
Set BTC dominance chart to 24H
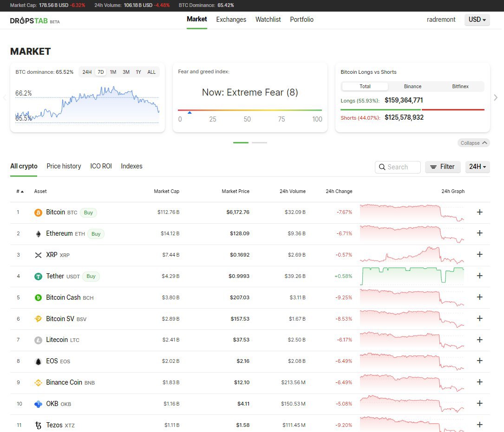(x=87, y=72)
